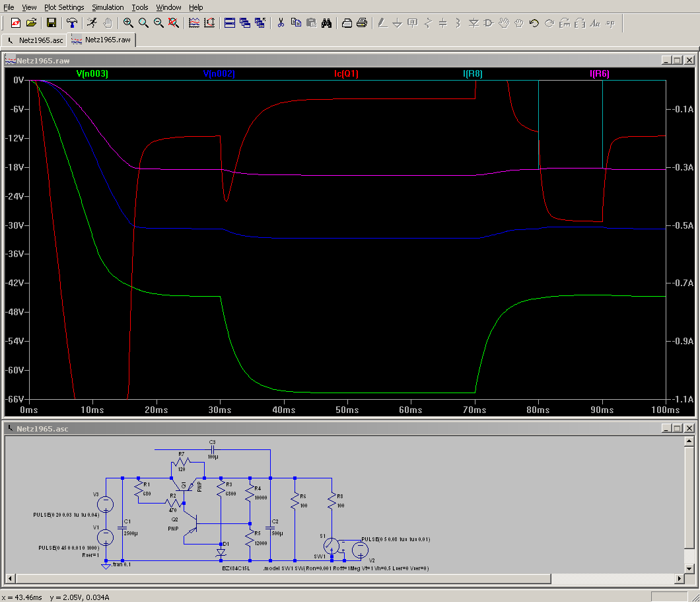This screenshot has height=602, width=700.
Task: Open the File menu
Action: (x=9, y=7)
